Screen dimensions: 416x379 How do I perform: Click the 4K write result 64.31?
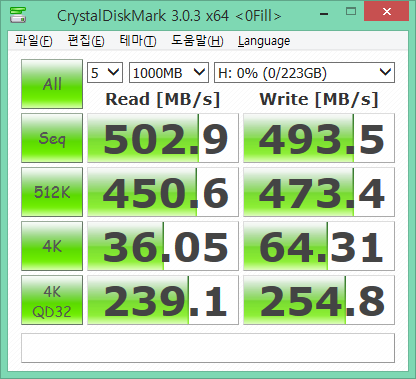tap(319, 246)
